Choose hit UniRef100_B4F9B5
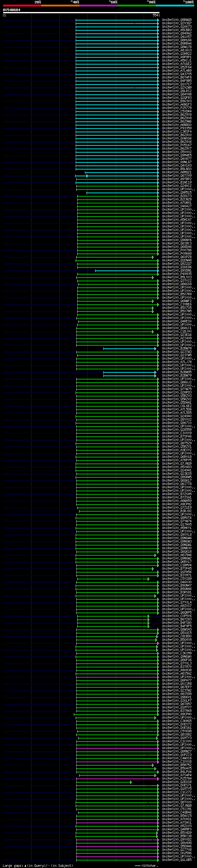 [177, 81]
